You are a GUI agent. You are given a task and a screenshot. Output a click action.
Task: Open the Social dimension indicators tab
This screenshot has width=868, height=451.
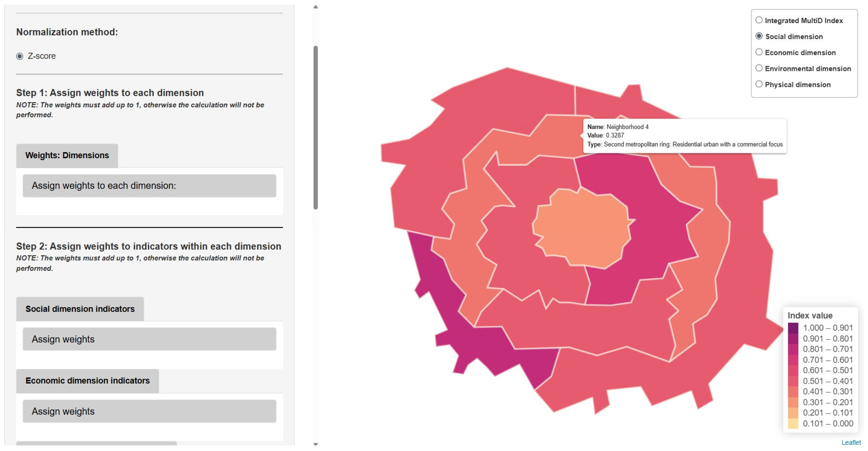80,309
